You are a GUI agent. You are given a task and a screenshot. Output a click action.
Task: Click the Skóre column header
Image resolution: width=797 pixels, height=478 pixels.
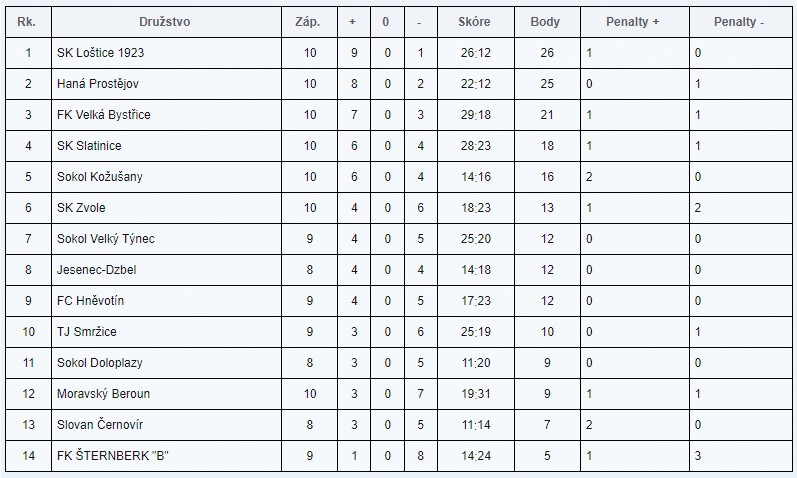tap(474, 21)
